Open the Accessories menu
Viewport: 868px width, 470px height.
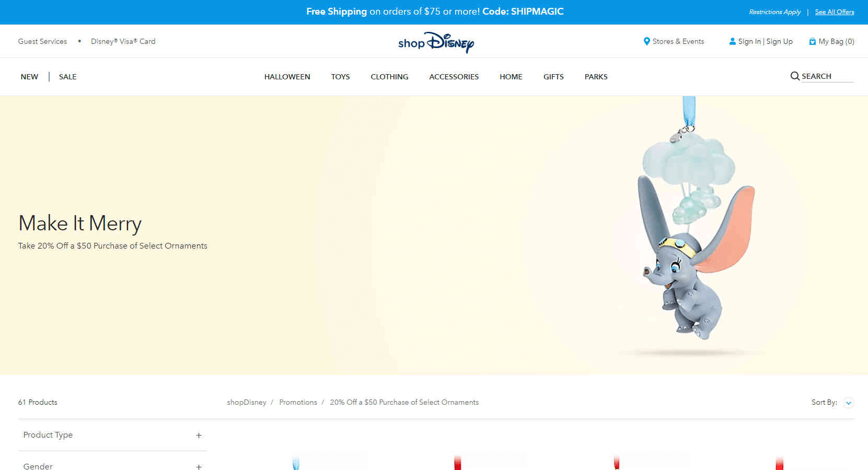click(x=454, y=77)
